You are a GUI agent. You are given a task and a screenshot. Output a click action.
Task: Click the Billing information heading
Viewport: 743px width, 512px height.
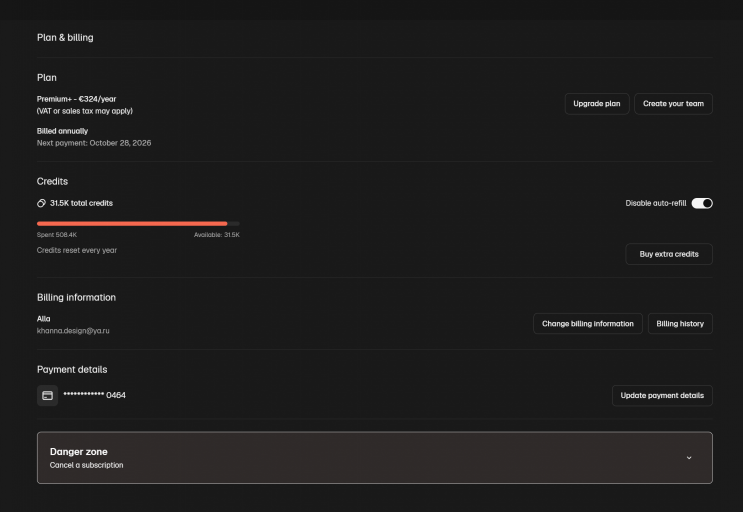[76, 297]
